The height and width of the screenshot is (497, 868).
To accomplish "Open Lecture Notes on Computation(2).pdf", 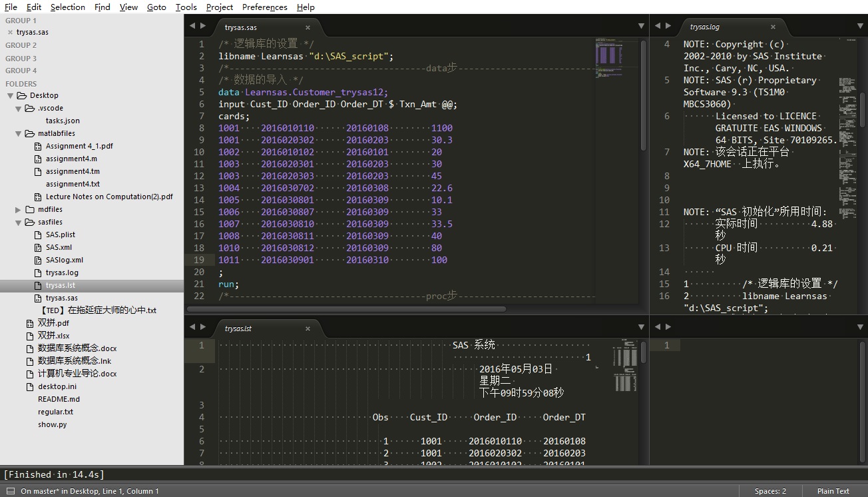I will (x=109, y=197).
